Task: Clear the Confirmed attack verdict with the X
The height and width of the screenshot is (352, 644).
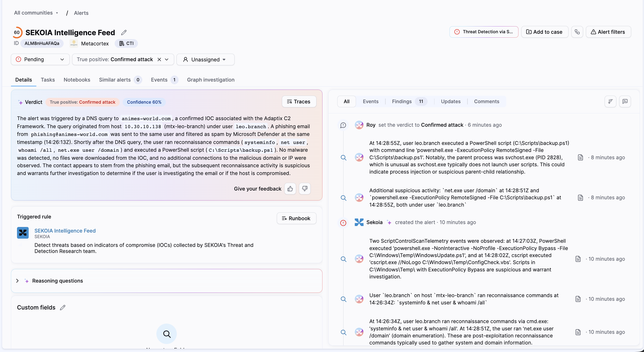Action: point(159,59)
